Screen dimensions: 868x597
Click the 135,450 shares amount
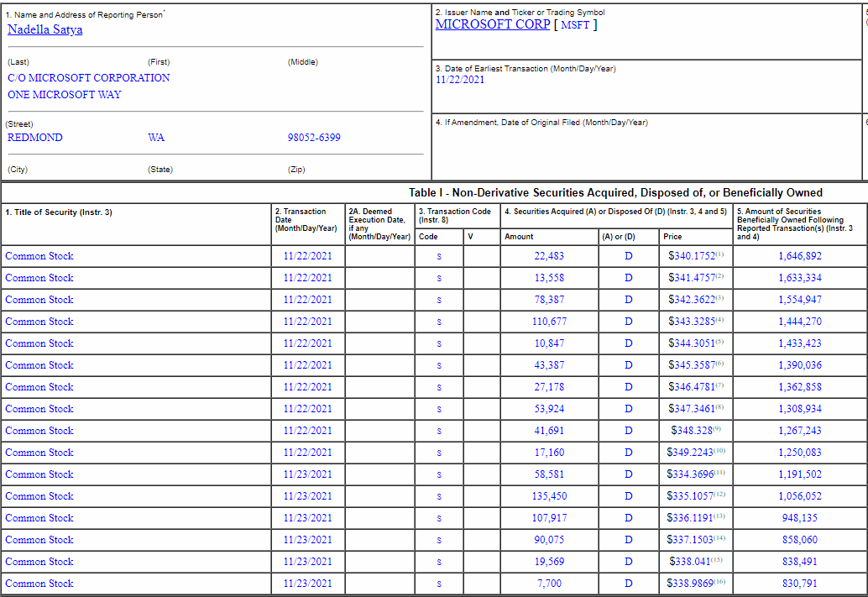(549, 496)
